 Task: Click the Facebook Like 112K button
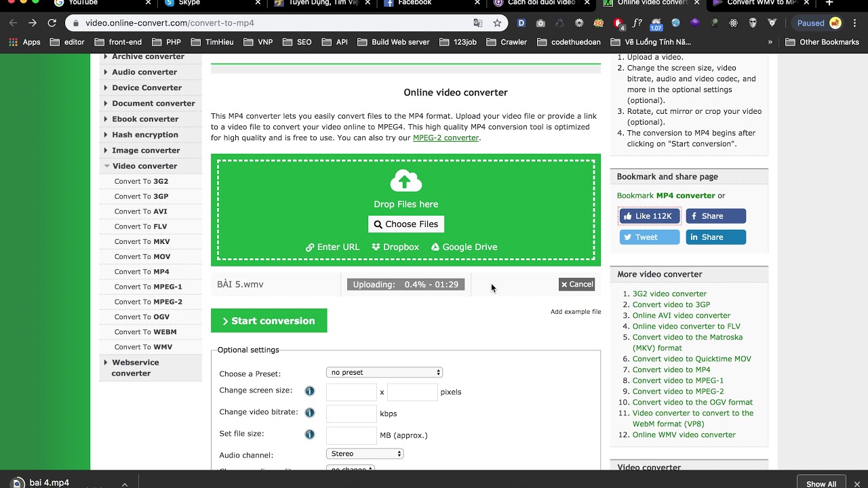pos(650,216)
